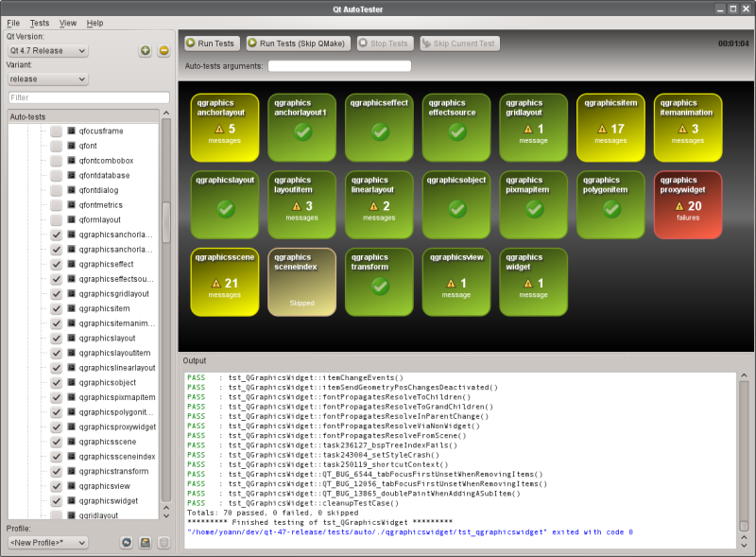Click the green add Qt version icon
Viewport: 756px width, 557px height.
coord(146,51)
